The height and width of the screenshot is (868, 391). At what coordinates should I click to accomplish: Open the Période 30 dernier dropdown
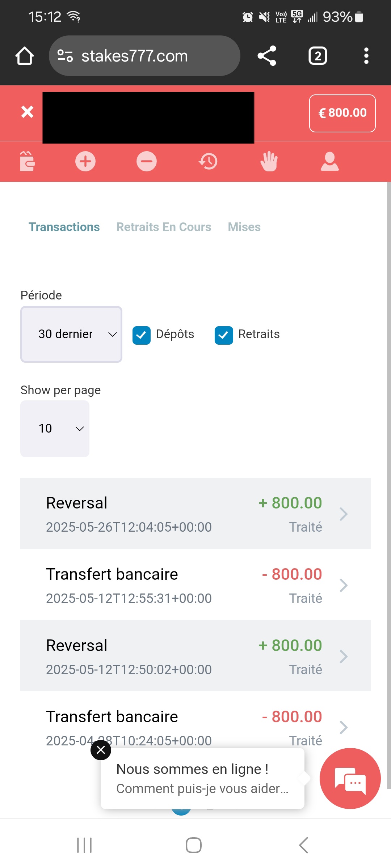tap(71, 334)
